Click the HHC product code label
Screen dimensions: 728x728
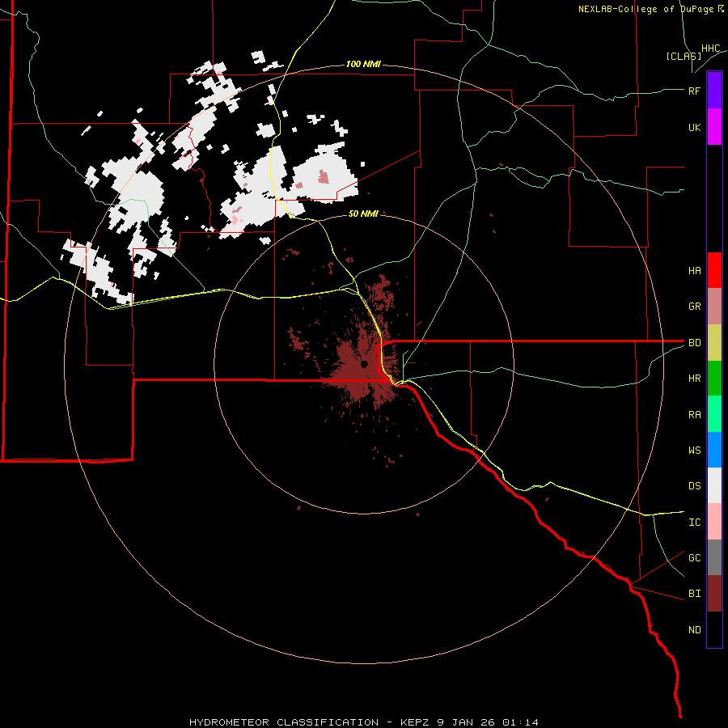click(x=711, y=49)
